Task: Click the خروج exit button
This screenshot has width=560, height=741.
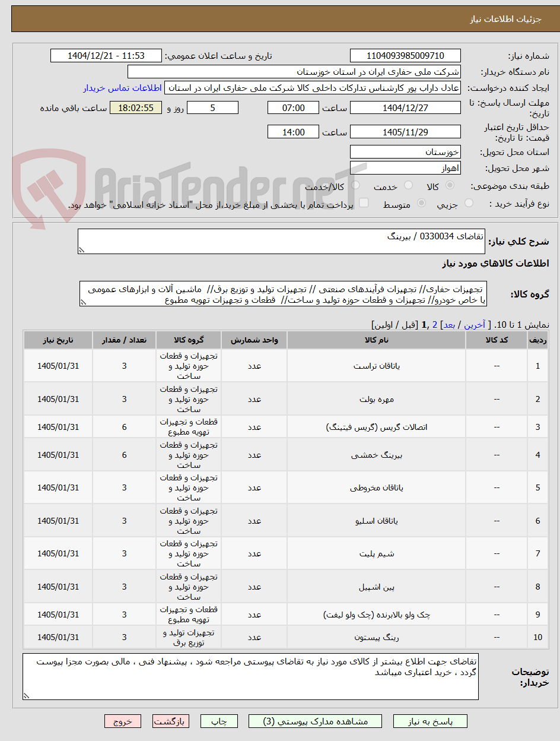Action: [123, 721]
